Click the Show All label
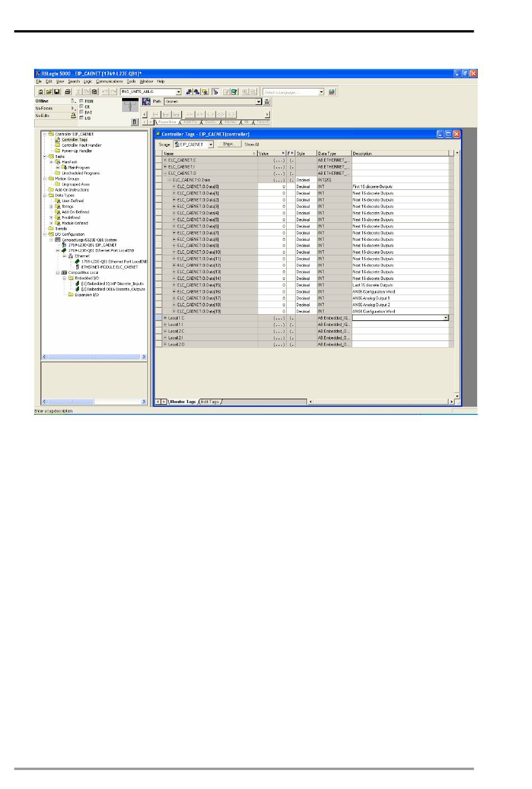This screenshot has width=532, height=789. pos(251,144)
